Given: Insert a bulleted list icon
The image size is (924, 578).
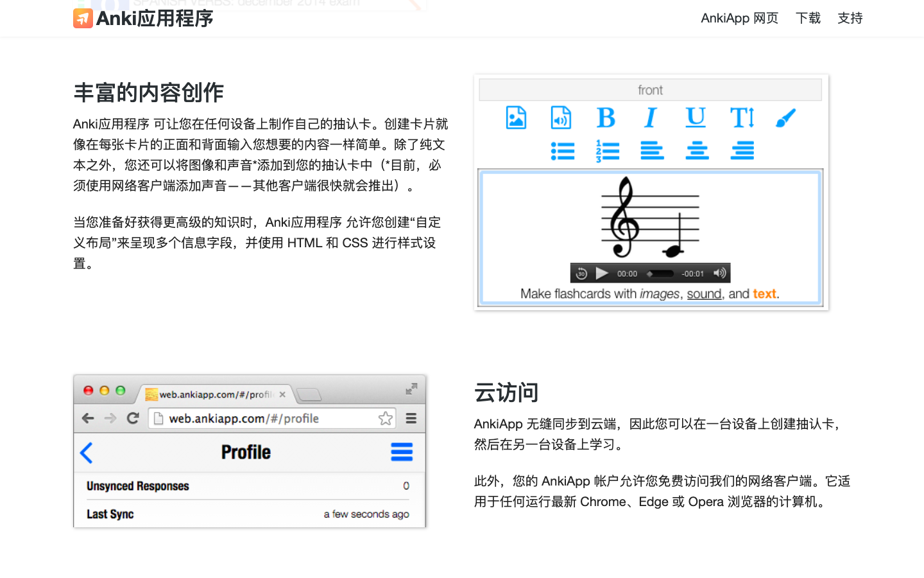Looking at the screenshot, I should click(x=563, y=151).
